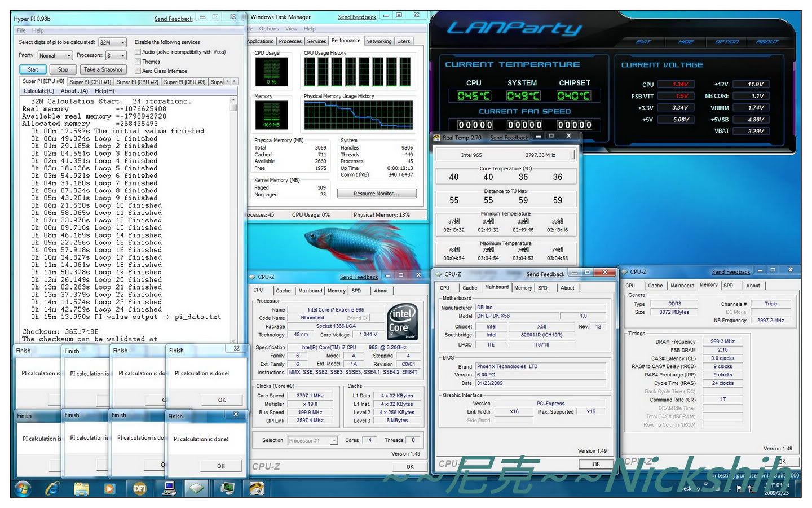Click the last taskbar icon with percent sign
Screen dimensions: 812x508
tap(257, 488)
